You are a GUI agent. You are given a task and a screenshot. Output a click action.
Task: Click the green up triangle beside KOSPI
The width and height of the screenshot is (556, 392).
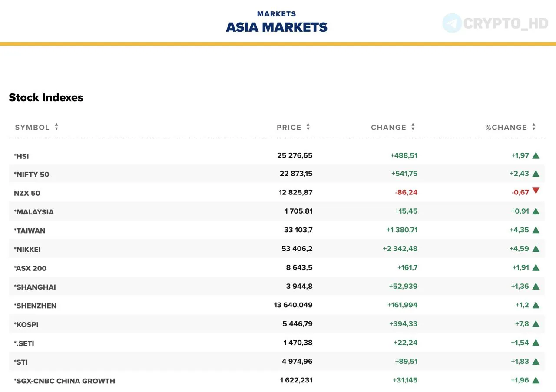pos(536,324)
